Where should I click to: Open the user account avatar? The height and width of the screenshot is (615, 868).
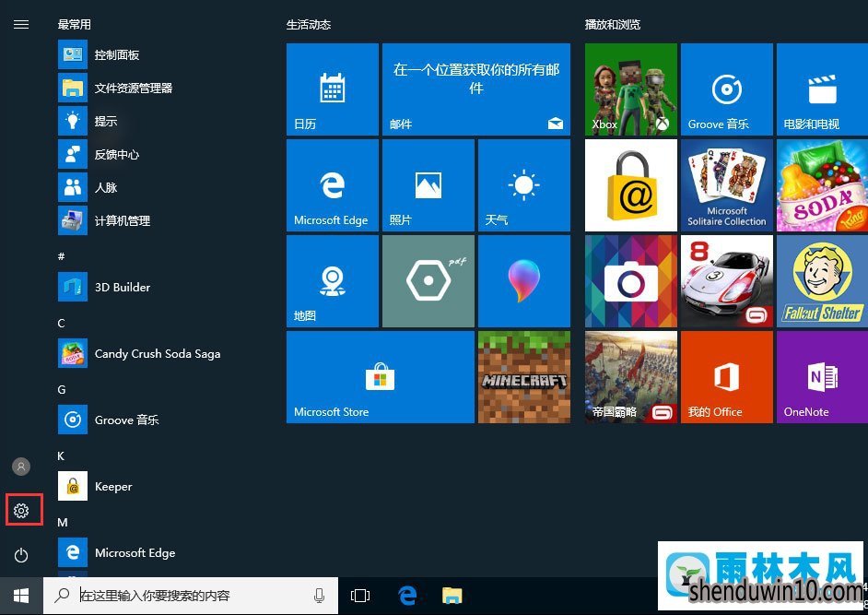pyautogui.click(x=21, y=467)
